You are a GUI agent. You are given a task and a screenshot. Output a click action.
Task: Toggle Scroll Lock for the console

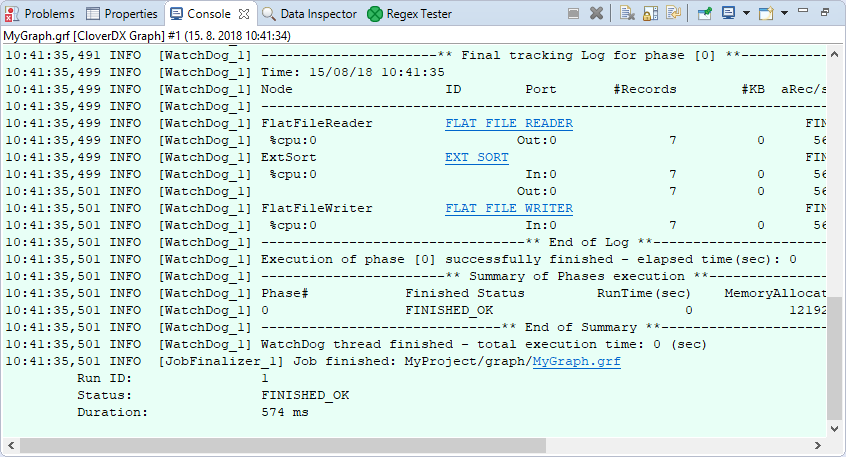point(650,14)
